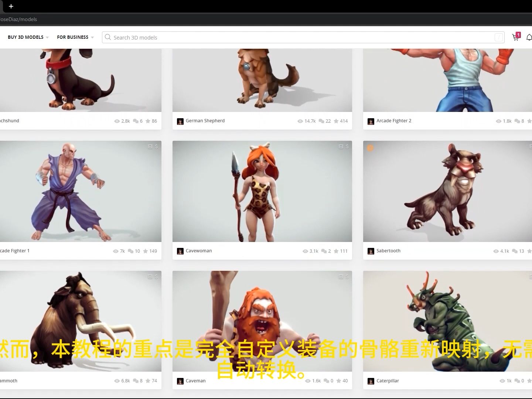Open the shopping cart icon

click(x=516, y=37)
